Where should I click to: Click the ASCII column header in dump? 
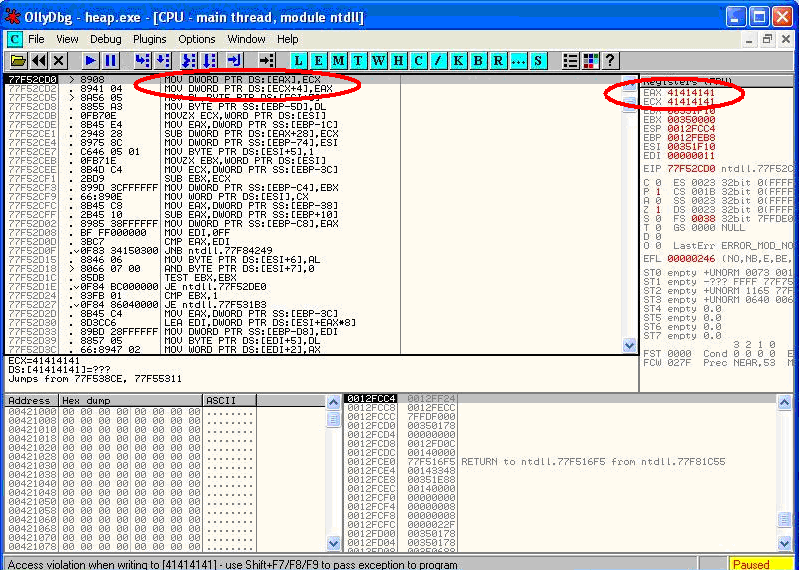click(229, 400)
